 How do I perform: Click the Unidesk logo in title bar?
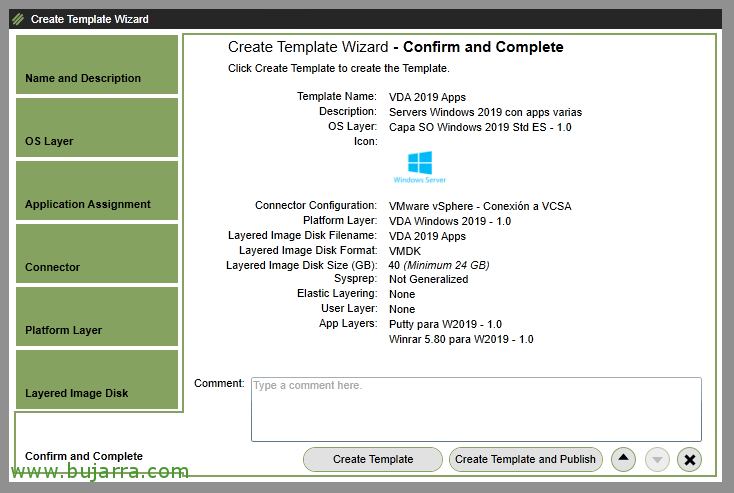click(x=18, y=19)
